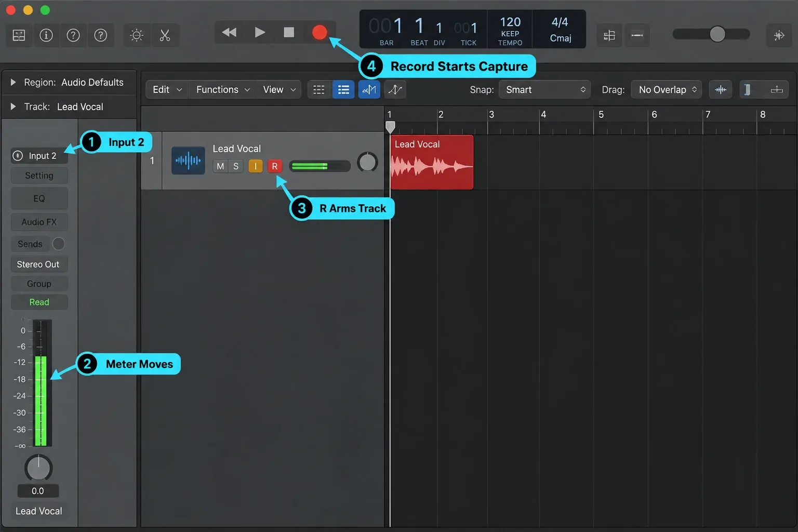Expand the Track: Lead Vocal section
798x532 pixels.
pos(14,107)
